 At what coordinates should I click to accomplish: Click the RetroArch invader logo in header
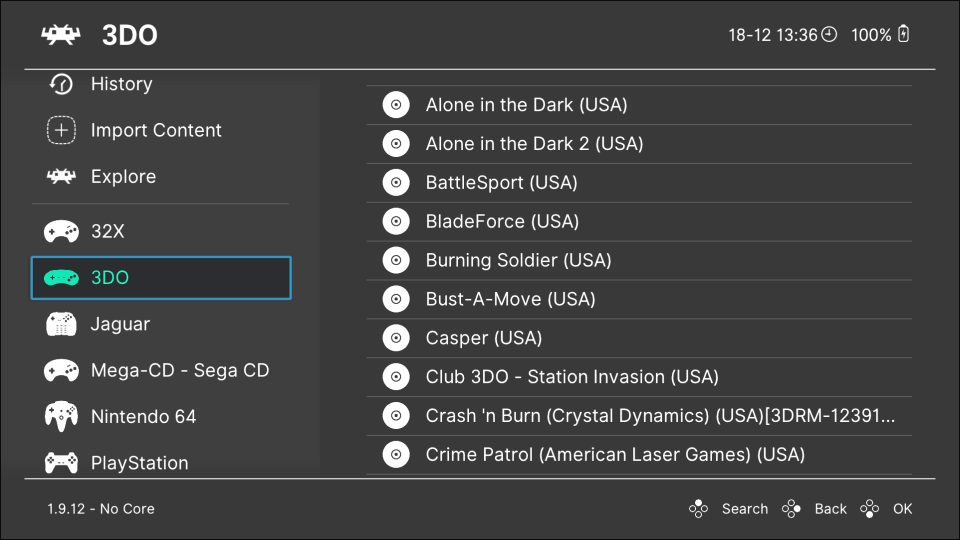tap(61, 35)
